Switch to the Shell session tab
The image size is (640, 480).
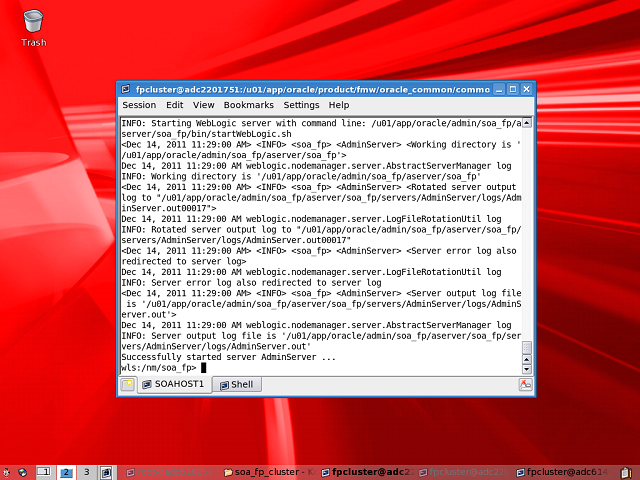tap(237, 384)
